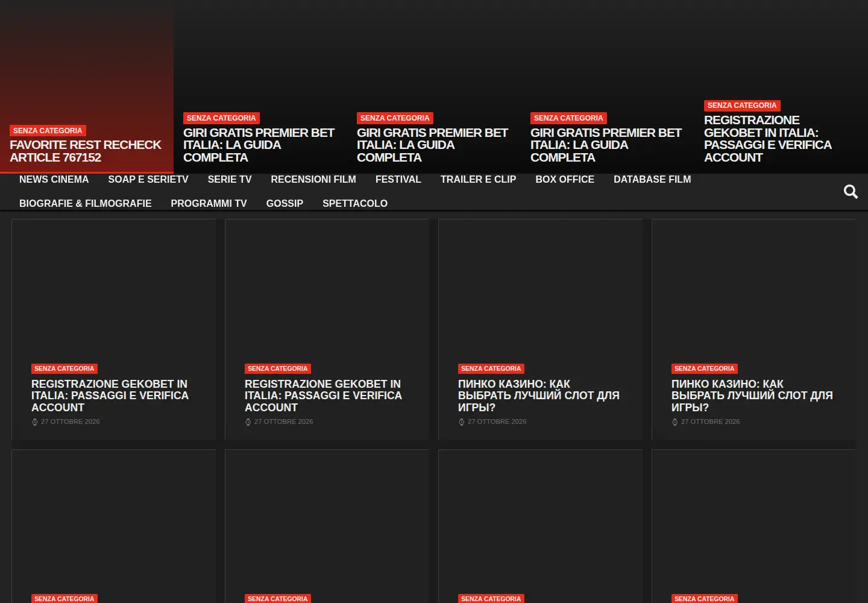868x603 pixels.
Task: Go to Soap e SerieTV section
Action: pyautogui.click(x=148, y=180)
